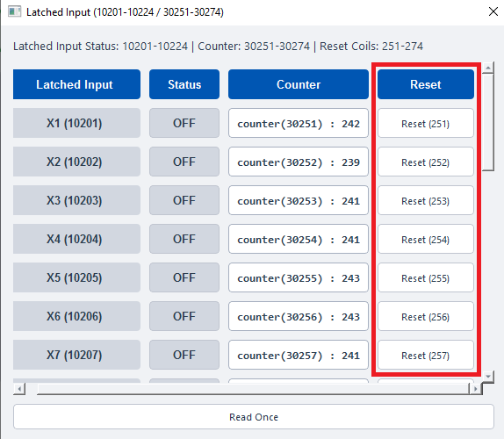Click the Reset (253) button
The width and height of the screenshot is (504, 439).
click(426, 200)
